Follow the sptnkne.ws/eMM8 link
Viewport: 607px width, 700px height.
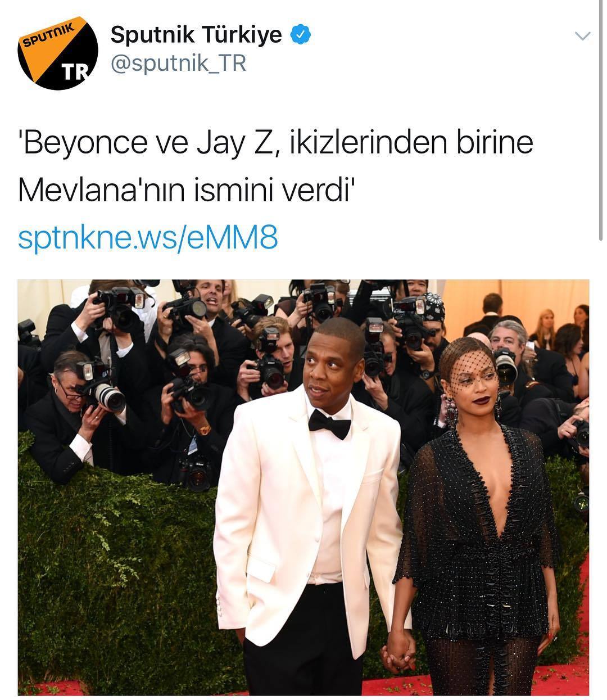[148, 238]
